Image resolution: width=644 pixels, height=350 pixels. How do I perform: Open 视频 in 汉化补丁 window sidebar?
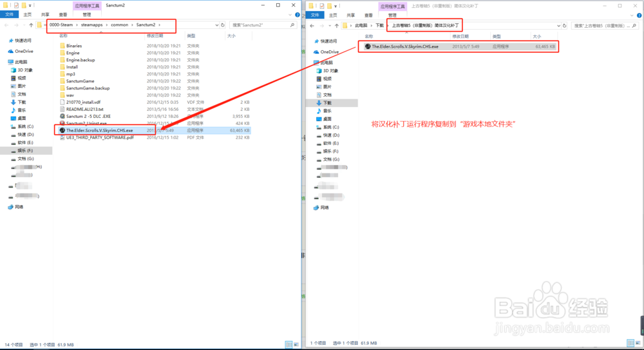[x=327, y=79]
